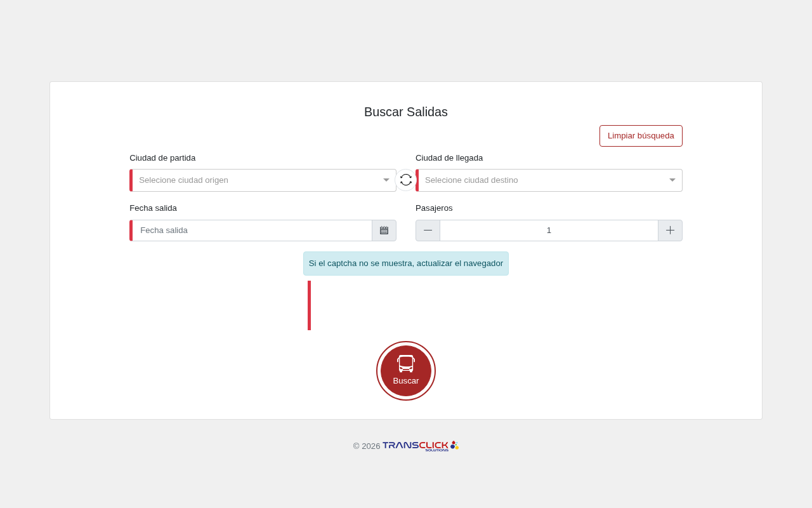Click the Ciudad de llegada label
The image size is (812, 508).
coord(449,158)
